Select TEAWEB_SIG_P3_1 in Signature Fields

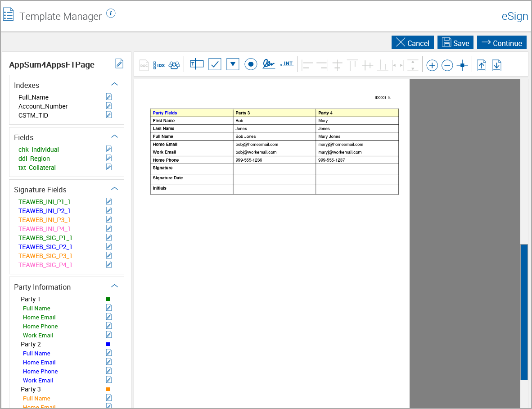45,256
